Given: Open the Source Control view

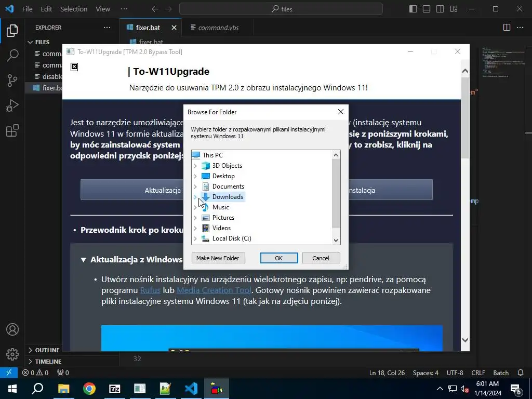Looking at the screenshot, I should (x=12, y=81).
